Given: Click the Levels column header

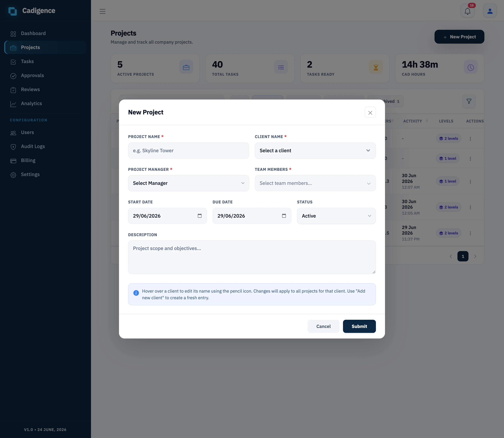Looking at the screenshot, I should 446,121.
